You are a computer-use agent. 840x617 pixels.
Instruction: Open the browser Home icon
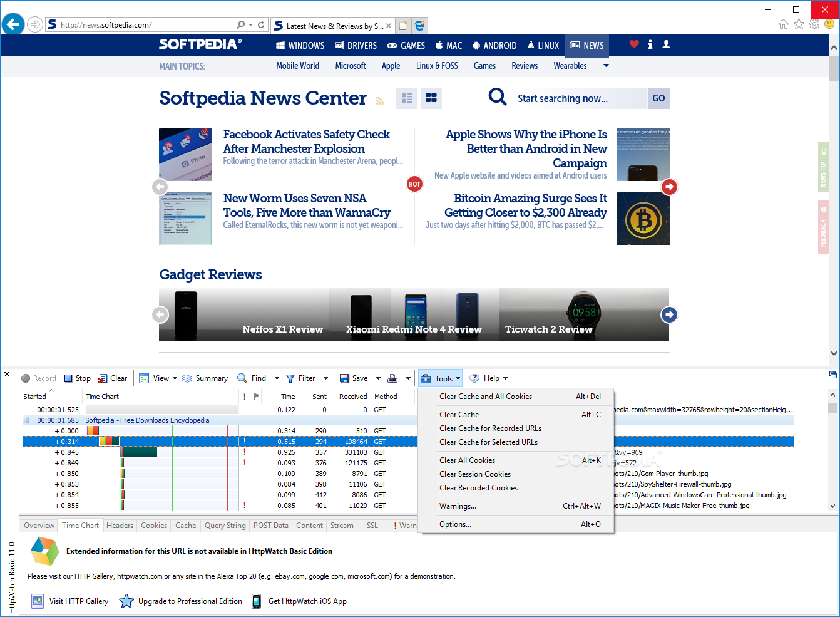[784, 24]
